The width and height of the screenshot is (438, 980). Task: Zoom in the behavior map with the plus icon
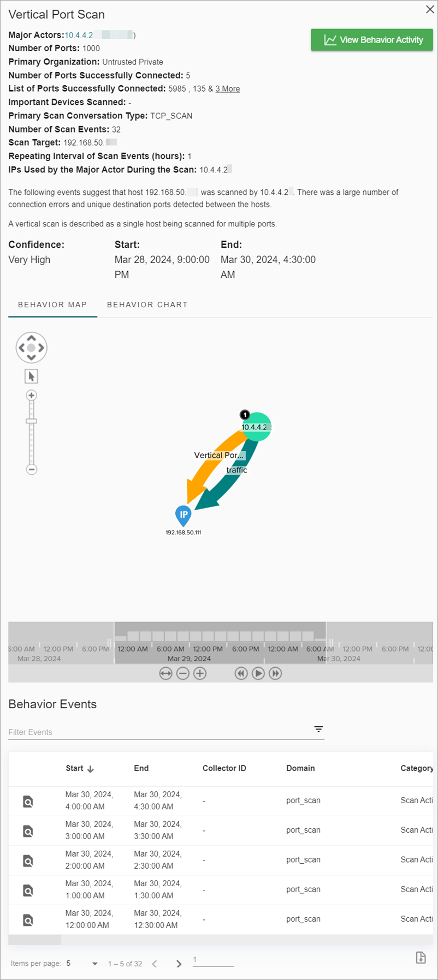tap(31, 395)
